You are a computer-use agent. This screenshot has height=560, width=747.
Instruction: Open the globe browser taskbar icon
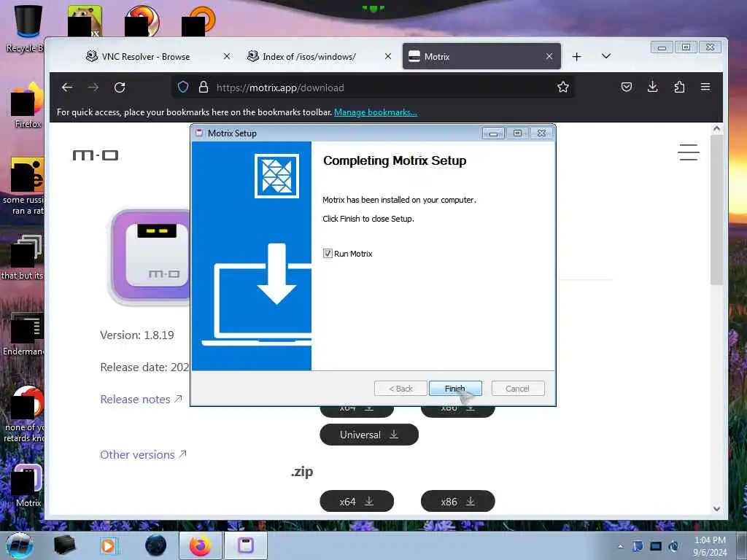[156, 545]
